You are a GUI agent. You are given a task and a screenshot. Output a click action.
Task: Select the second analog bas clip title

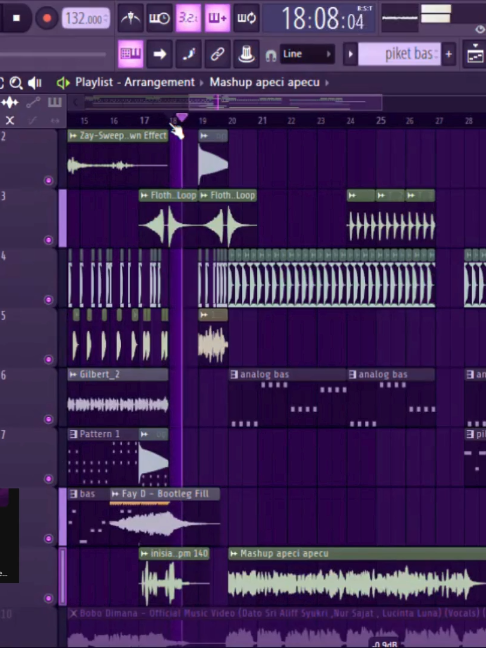pos(383,374)
